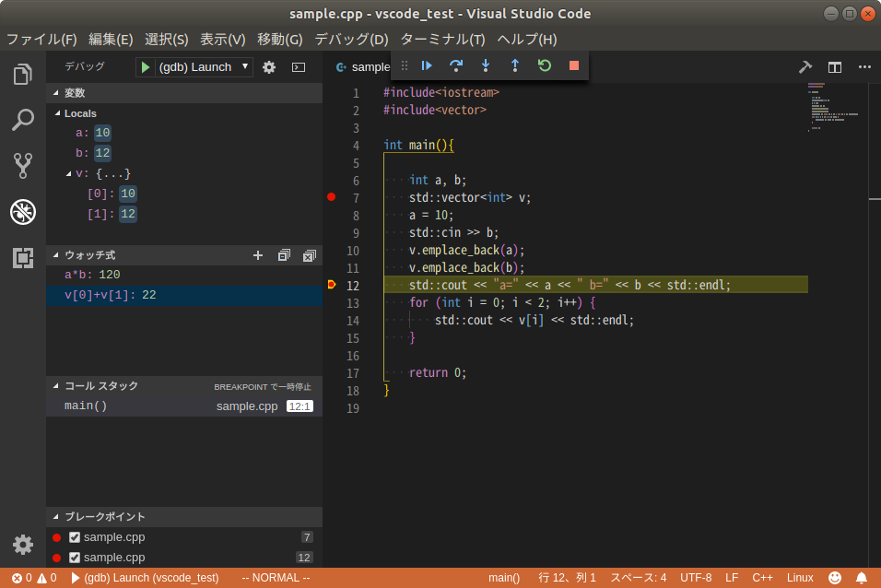
Task: Open the 選択(S) menu
Action: [x=166, y=40]
